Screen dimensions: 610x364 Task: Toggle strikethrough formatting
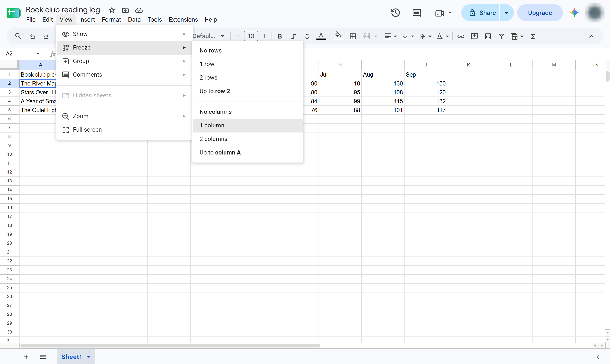point(307,36)
